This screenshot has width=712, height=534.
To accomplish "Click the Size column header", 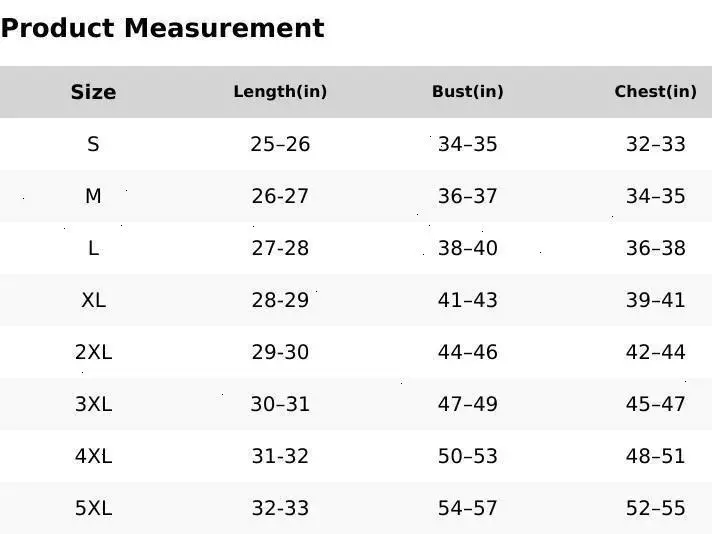I will tap(93, 92).
